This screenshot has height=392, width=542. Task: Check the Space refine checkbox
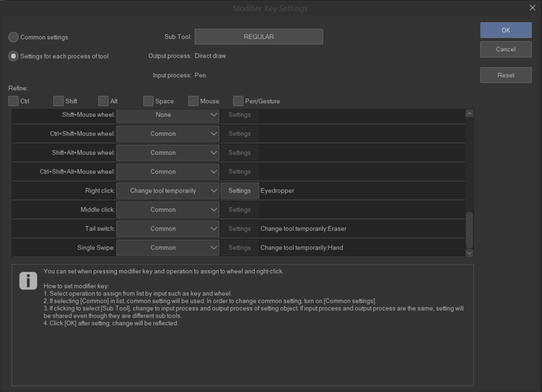click(x=148, y=101)
